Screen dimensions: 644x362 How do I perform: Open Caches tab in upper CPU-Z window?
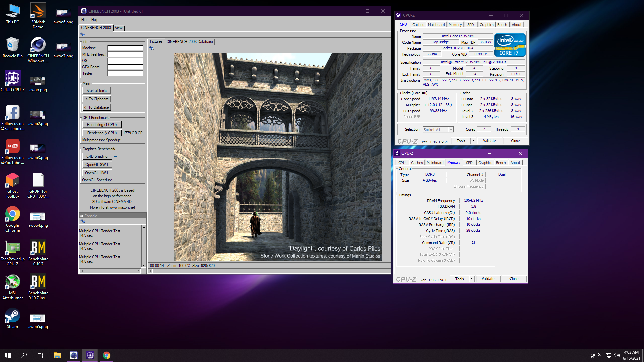pos(418,25)
